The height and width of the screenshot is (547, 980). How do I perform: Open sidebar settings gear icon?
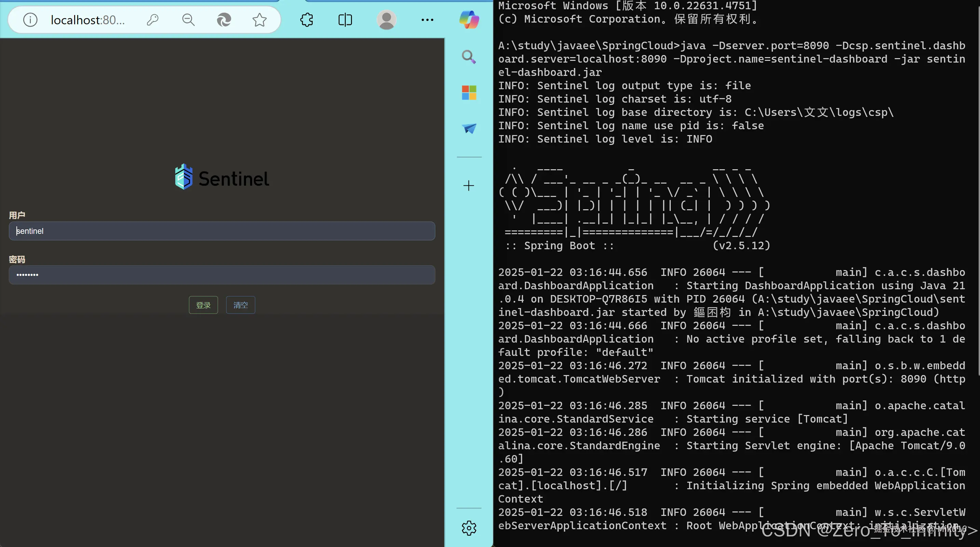[469, 528]
